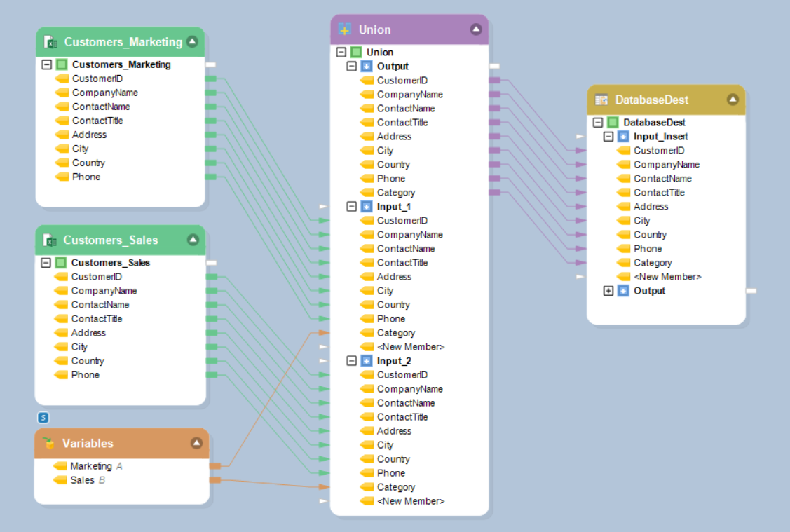The width and height of the screenshot is (790, 532).
Task: Click the DatabaseDest table icon in header
Action: point(601,100)
